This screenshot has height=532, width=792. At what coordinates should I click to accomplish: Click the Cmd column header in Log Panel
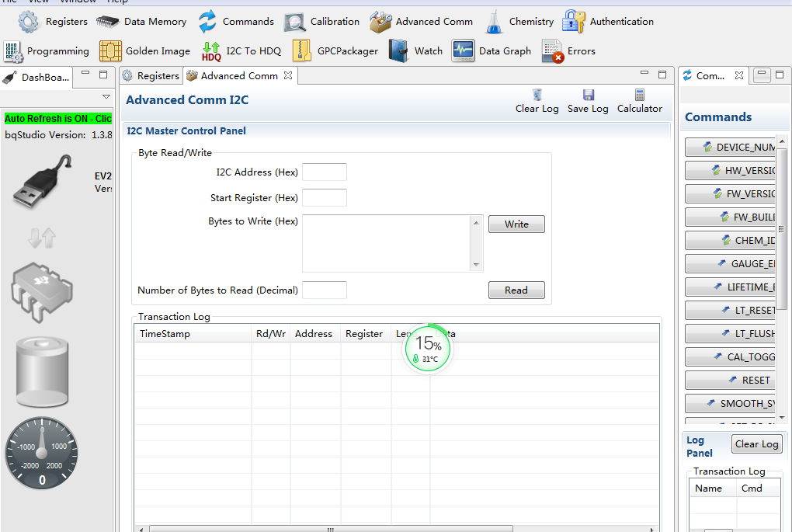point(759,489)
